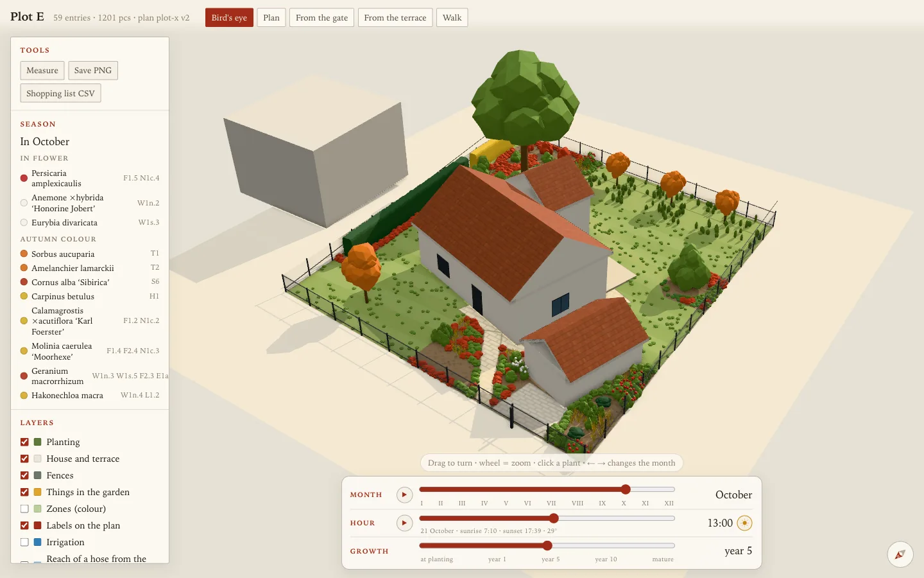Click month marker XII on timeline

point(669,504)
